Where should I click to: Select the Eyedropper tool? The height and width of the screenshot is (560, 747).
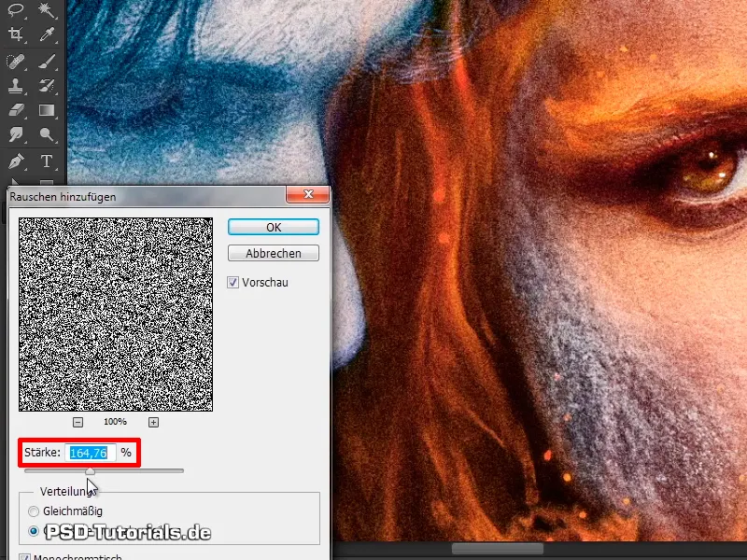[46, 35]
